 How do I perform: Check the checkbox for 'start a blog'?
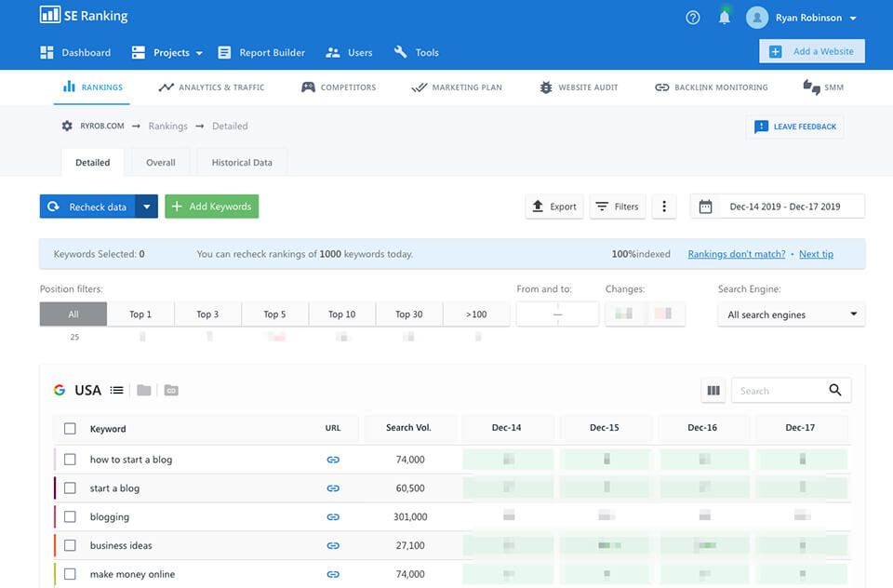(x=70, y=488)
